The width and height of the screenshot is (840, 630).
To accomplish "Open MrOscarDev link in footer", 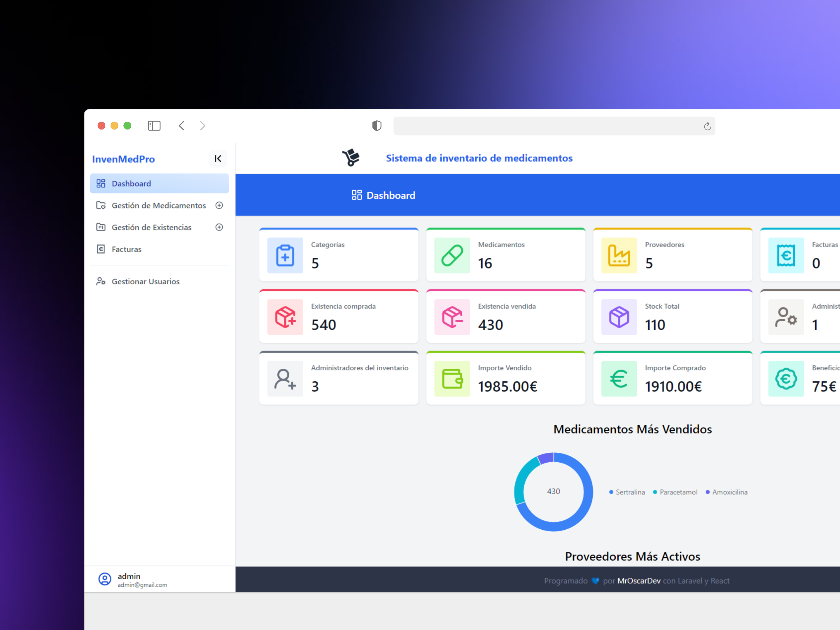I will click(639, 581).
